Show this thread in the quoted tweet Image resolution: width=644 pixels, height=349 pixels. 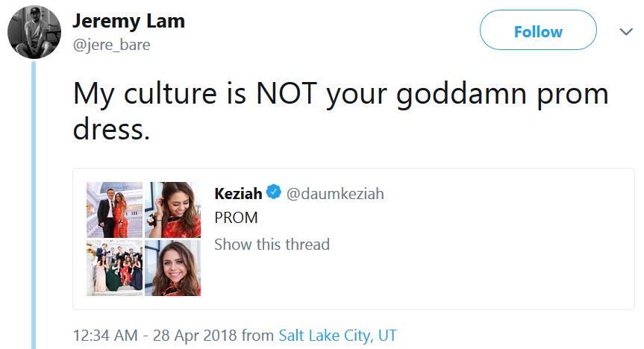click(x=272, y=245)
